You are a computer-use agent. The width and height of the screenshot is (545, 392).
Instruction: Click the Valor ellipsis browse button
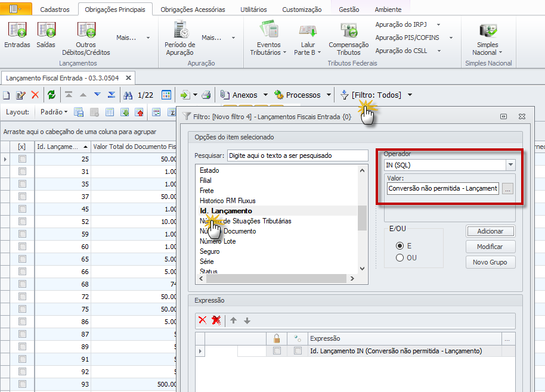pos(508,189)
